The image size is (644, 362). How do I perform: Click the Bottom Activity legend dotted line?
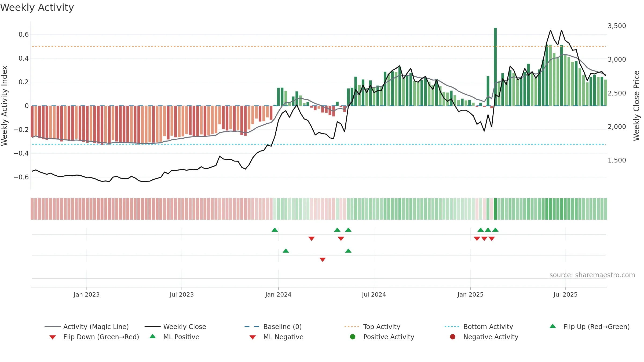point(452,327)
